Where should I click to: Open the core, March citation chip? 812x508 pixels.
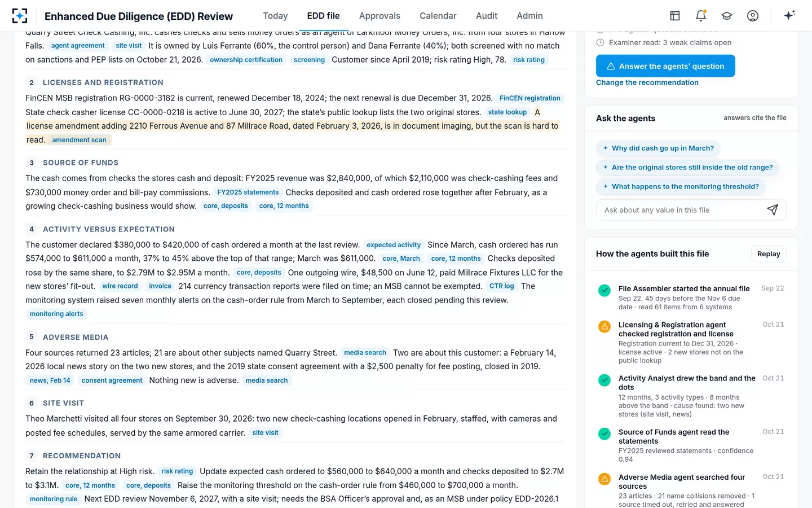point(401,259)
